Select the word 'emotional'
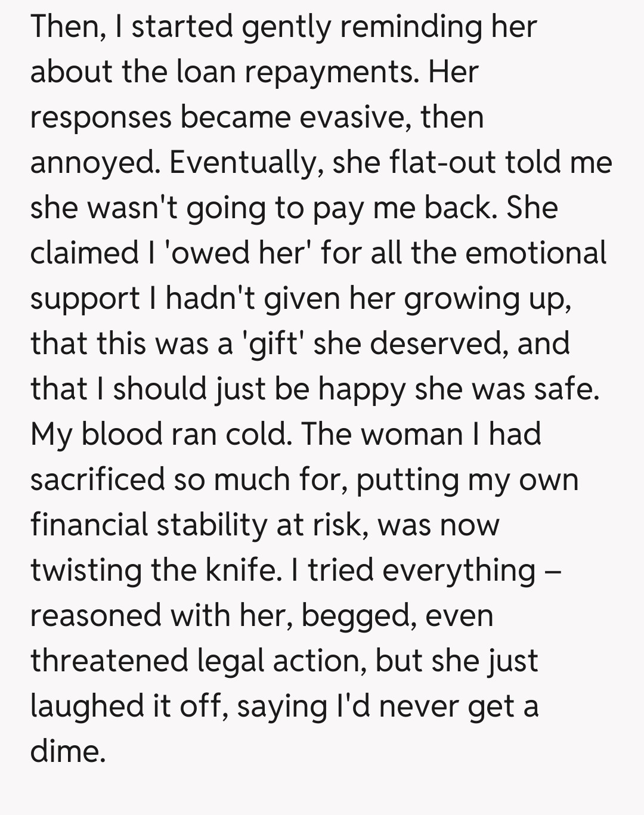The height and width of the screenshot is (815, 644). click(535, 253)
